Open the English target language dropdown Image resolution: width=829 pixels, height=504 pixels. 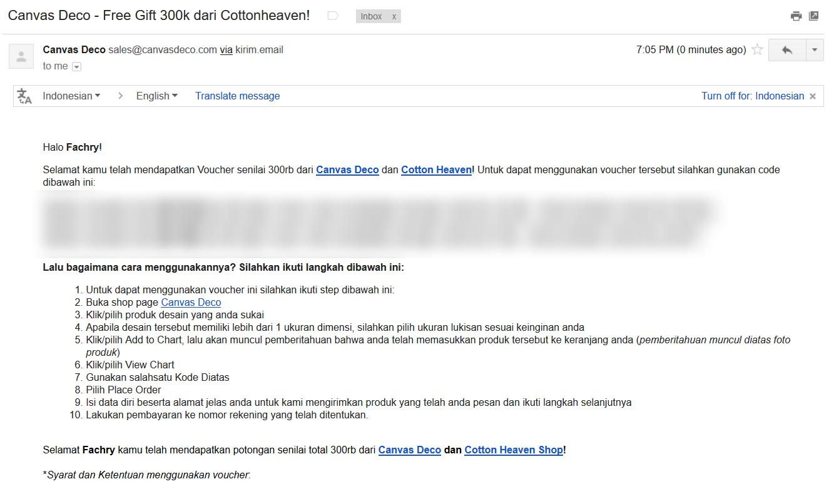157,96
